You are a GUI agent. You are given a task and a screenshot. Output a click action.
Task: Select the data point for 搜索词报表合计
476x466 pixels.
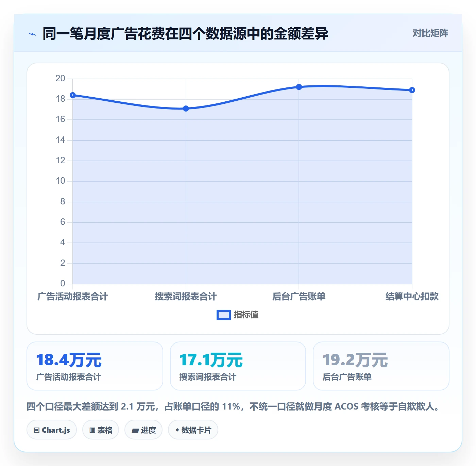coord(186,109)
